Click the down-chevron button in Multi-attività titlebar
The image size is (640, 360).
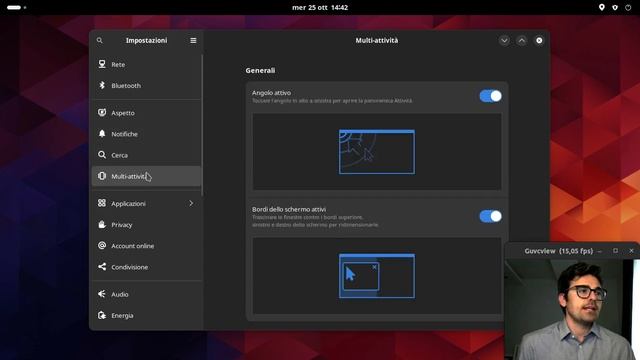pos(504,40)
